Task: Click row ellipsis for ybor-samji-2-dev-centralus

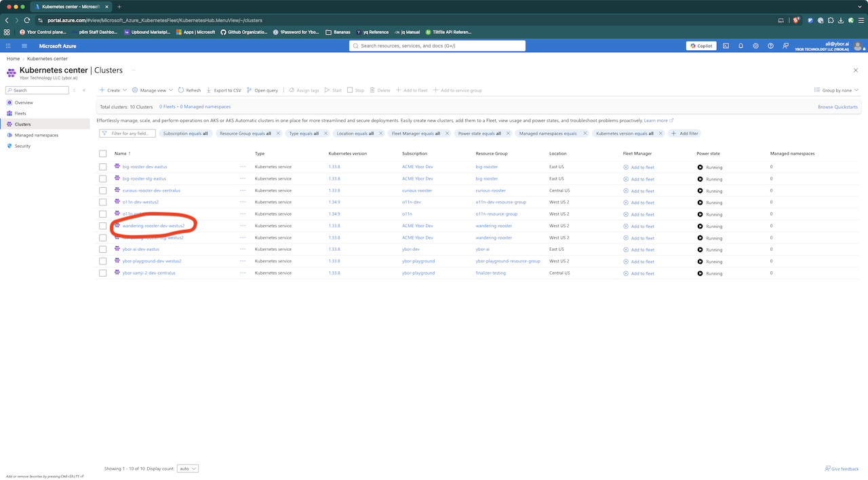Action: click(243, 273)
